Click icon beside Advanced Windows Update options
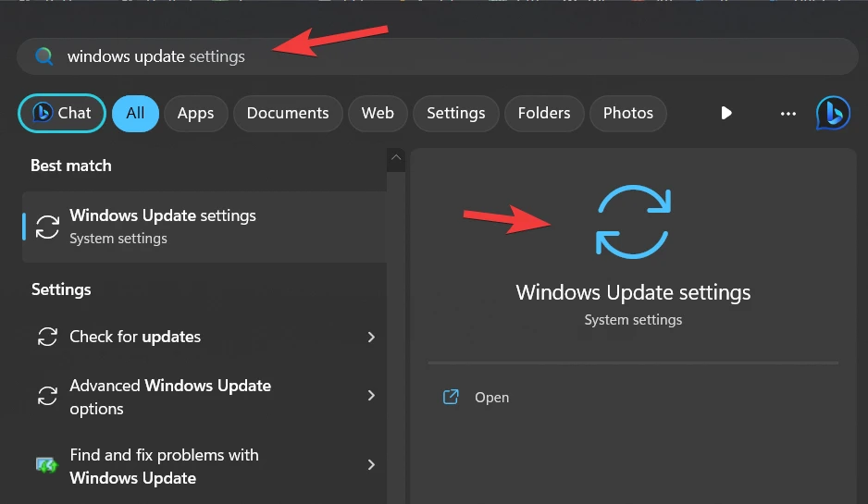 tap(47, 396)
